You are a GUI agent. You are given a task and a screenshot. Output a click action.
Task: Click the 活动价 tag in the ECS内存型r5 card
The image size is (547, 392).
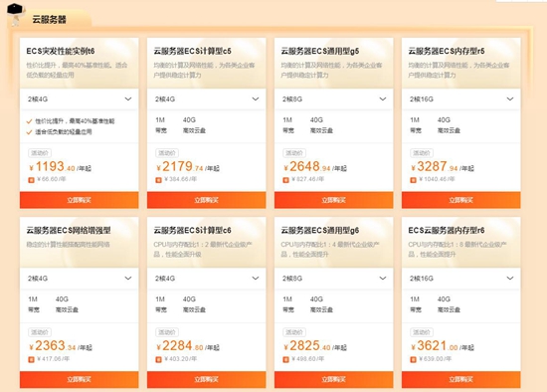click(x=422, y=153)
